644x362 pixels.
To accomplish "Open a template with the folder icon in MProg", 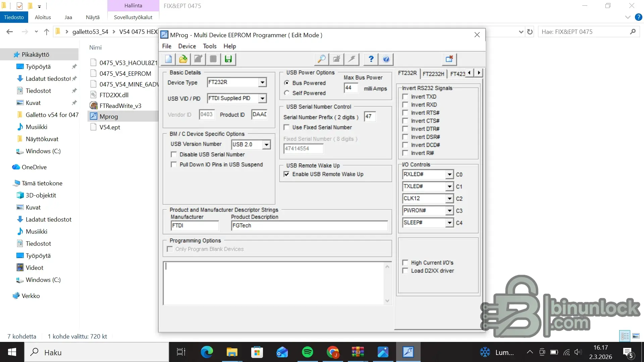I will 183,59.
